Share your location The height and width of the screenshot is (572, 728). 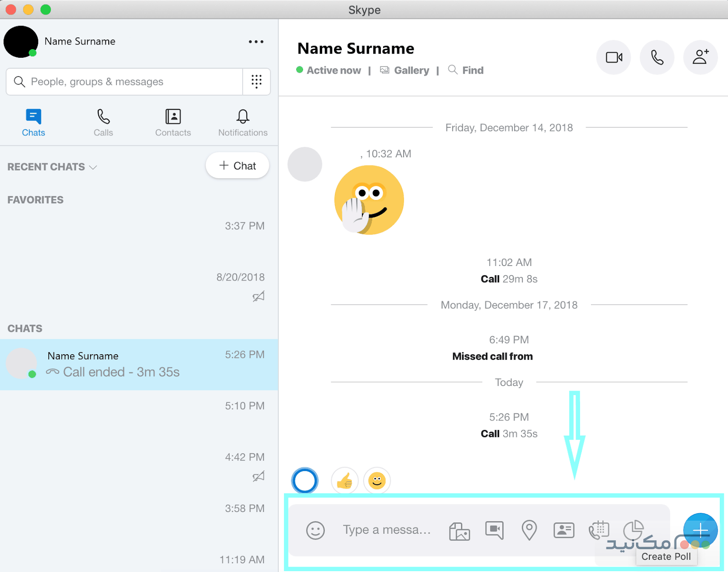point(528,530)
